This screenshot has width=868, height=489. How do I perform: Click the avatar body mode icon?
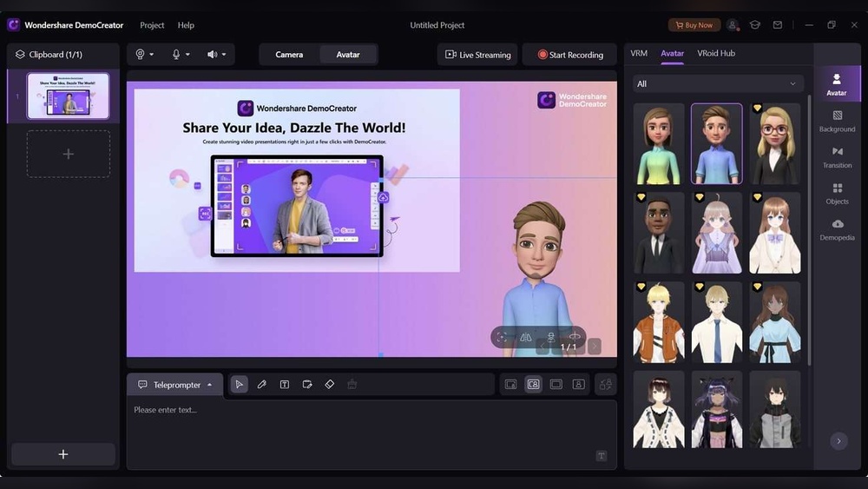click(551, 337)
